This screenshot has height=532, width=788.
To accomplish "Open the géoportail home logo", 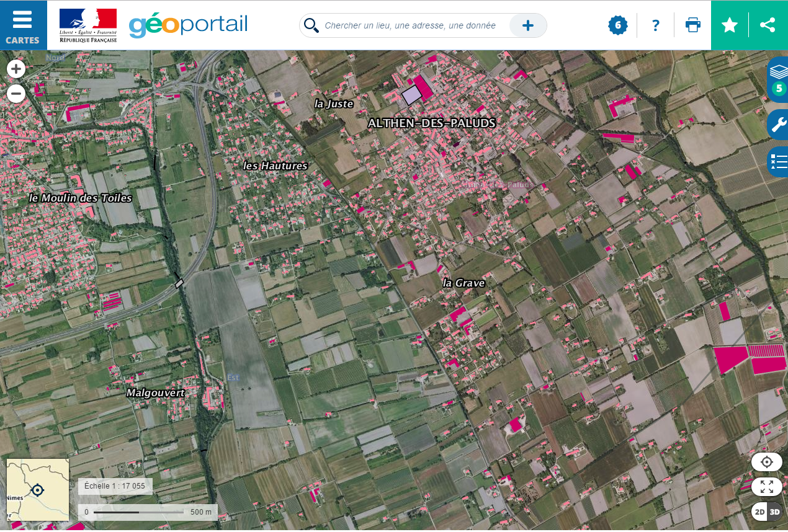I will click(x=188, y=25).
